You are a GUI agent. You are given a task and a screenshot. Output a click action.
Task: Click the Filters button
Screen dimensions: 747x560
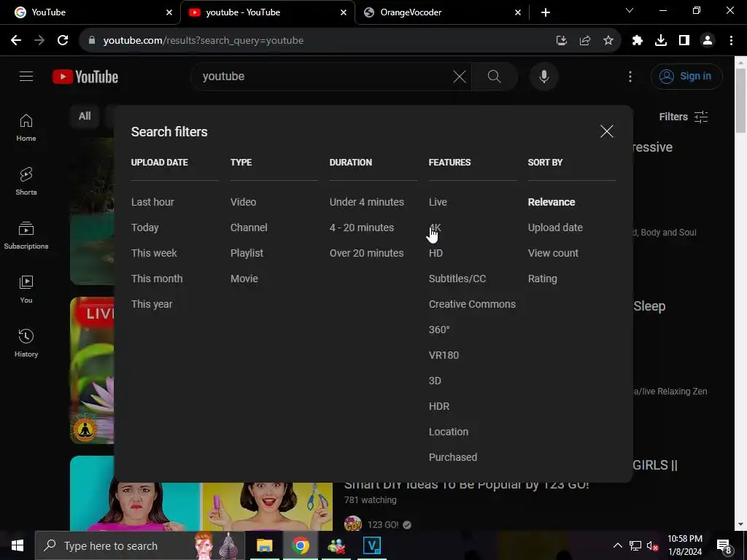[683, 117]
